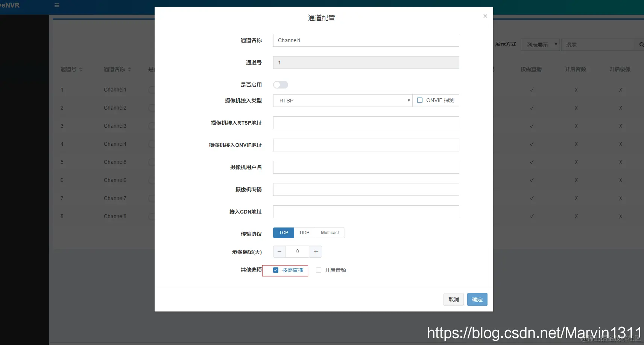Image resolution: width=644 pixels, height=345 pixels.
Task: Open the sidebar hamburger menu
Action: 57,5
